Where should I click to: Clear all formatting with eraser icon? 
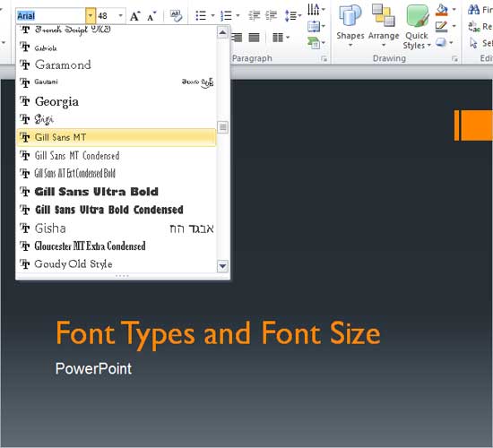click(176, 16)
